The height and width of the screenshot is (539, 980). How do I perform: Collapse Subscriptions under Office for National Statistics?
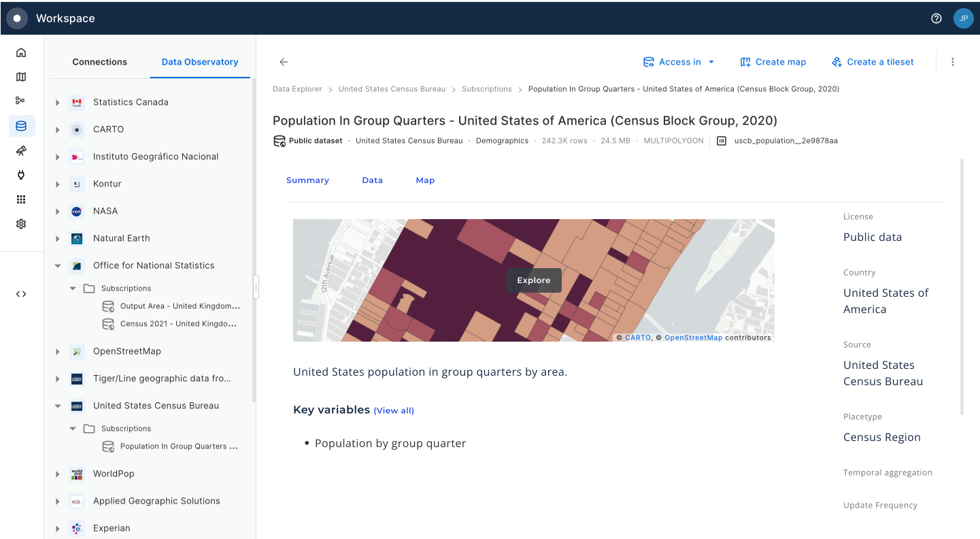[73, 289]
